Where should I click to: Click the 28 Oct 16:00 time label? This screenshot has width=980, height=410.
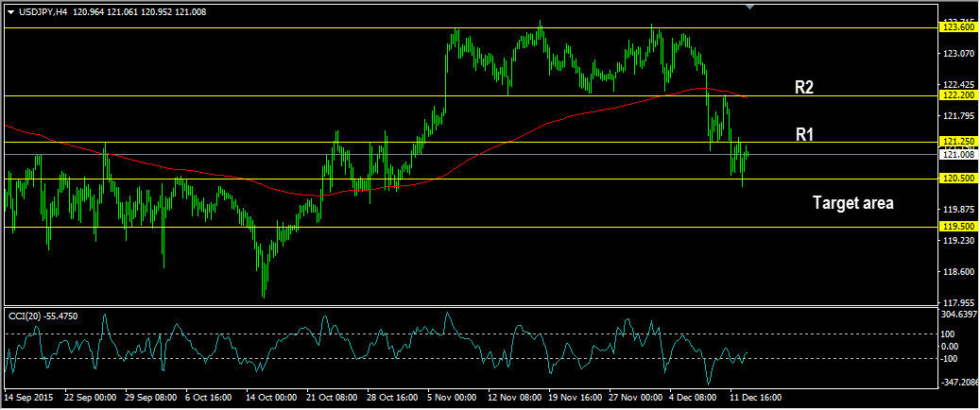392,397
